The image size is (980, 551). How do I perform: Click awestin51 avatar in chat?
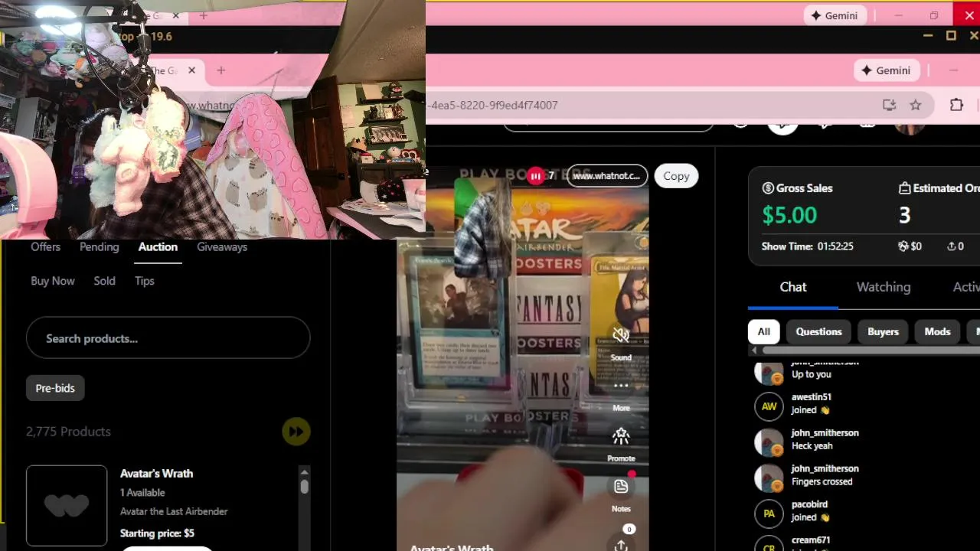(x=769, y=406)
